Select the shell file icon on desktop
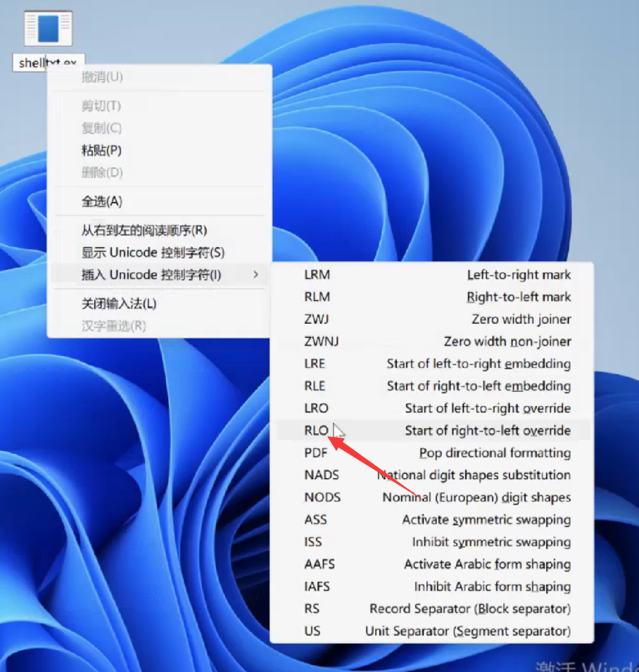 coord(48,28)
